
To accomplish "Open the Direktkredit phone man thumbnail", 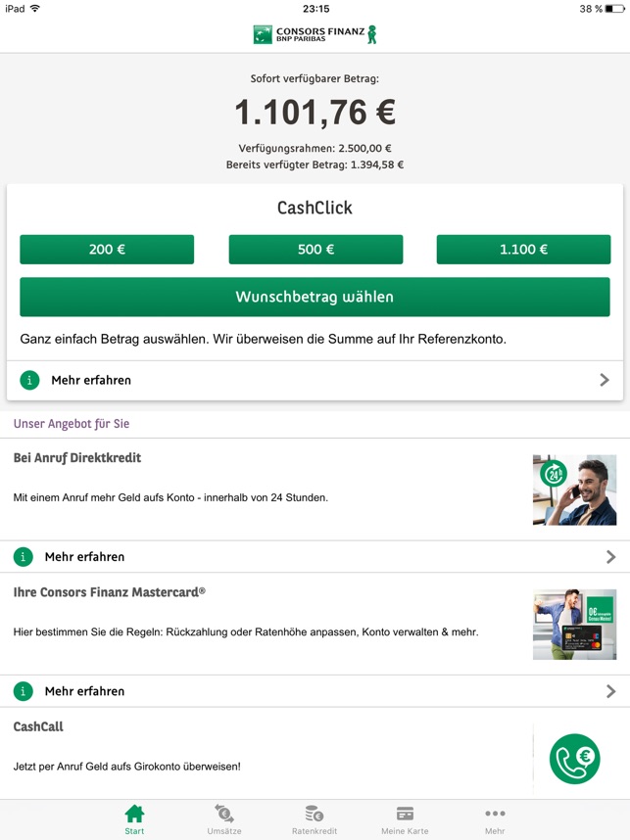I will 575,490.
